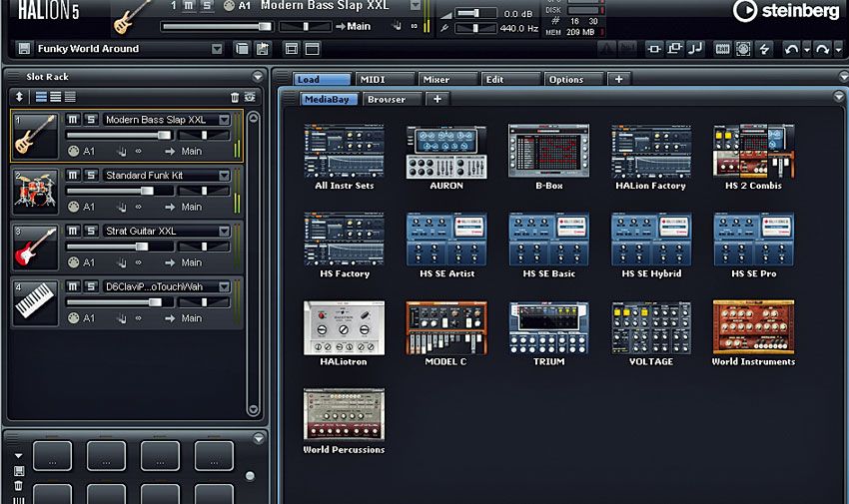Add a new sub-tab next to Browser
The width and height of the screenshot is (849, 504).
tap(436, 99)
